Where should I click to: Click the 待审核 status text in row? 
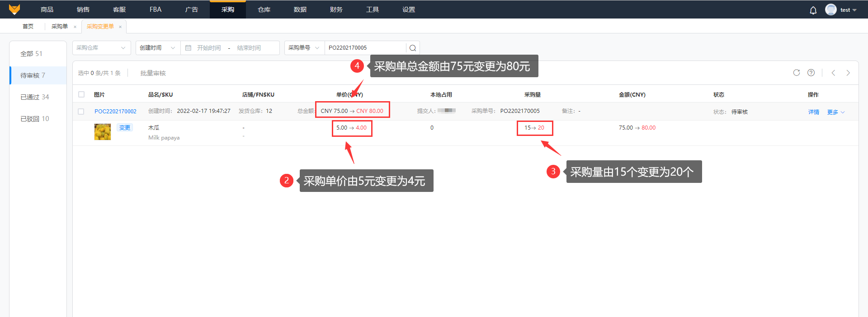click(740, 112)
